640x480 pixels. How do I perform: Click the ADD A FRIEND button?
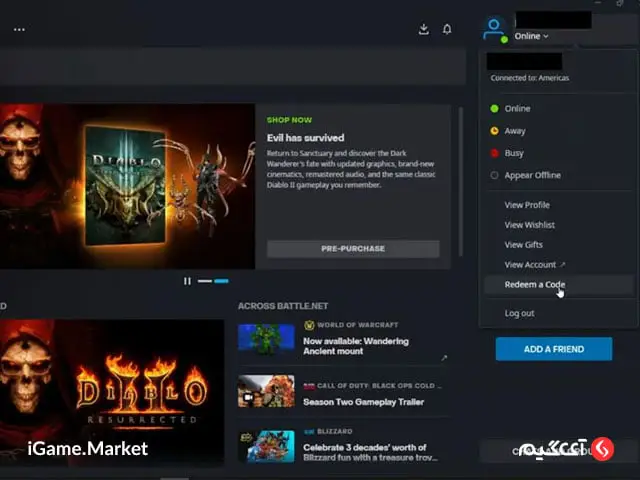[554, 349]
